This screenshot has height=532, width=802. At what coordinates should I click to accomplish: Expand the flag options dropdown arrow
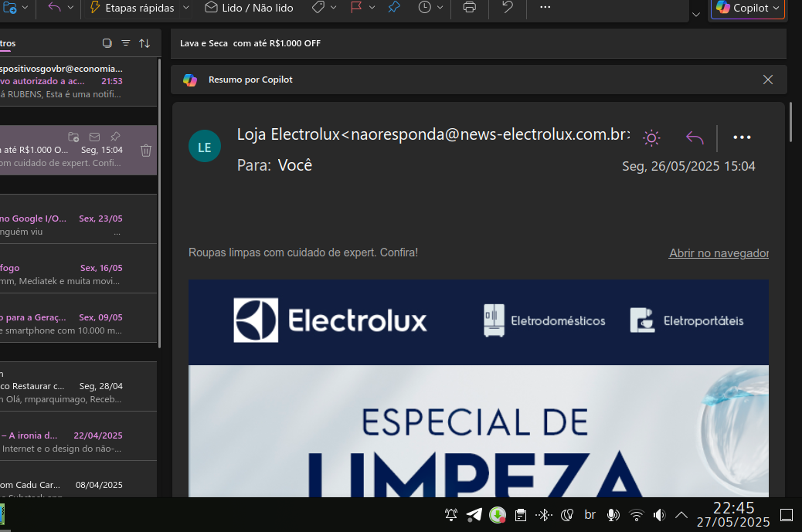[372, 8]
